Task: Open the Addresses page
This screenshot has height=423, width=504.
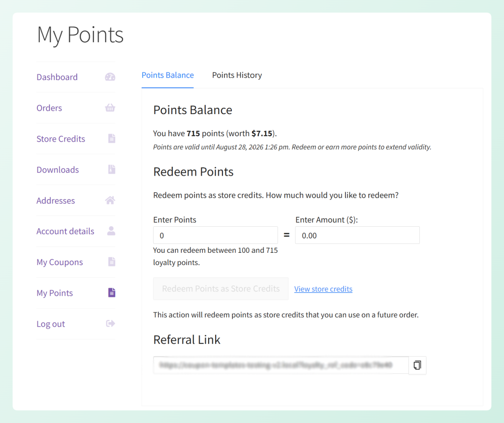Action: coord(55,200)
